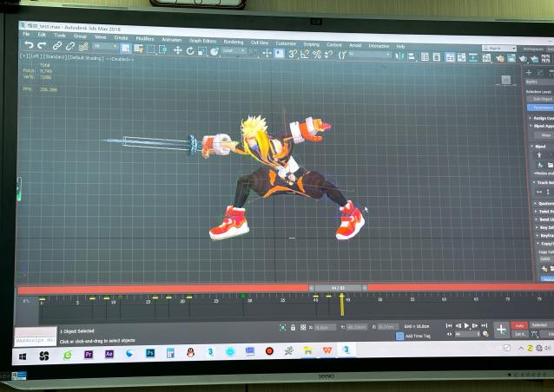
Task: Click the Edit Named Selection Sets icon
Action: coord(342,55)
